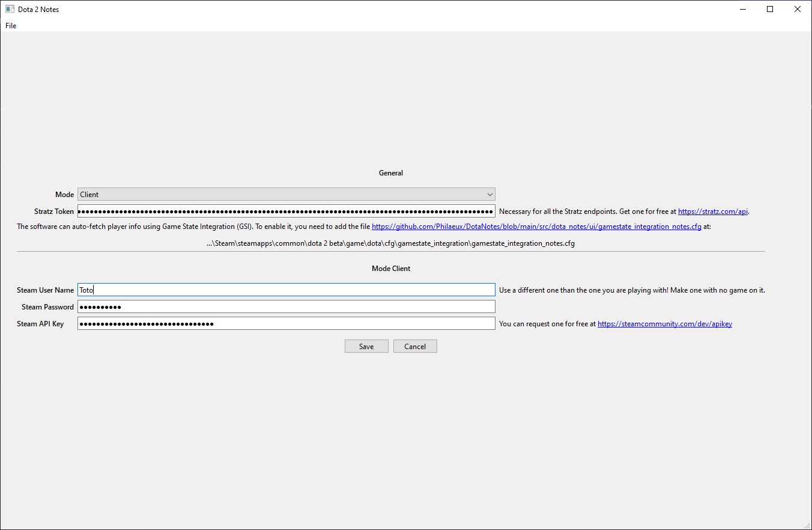Click into the Stratz Token field
This screenshot has height=530, width=812.
286,212
